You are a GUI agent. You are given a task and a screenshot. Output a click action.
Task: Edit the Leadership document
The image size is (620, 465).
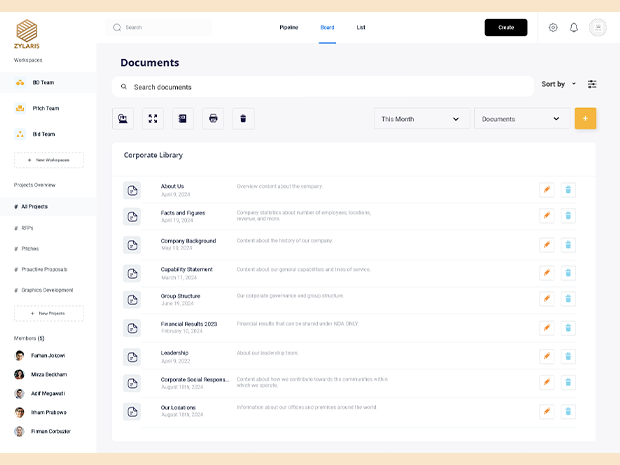[x=547, y=357]
